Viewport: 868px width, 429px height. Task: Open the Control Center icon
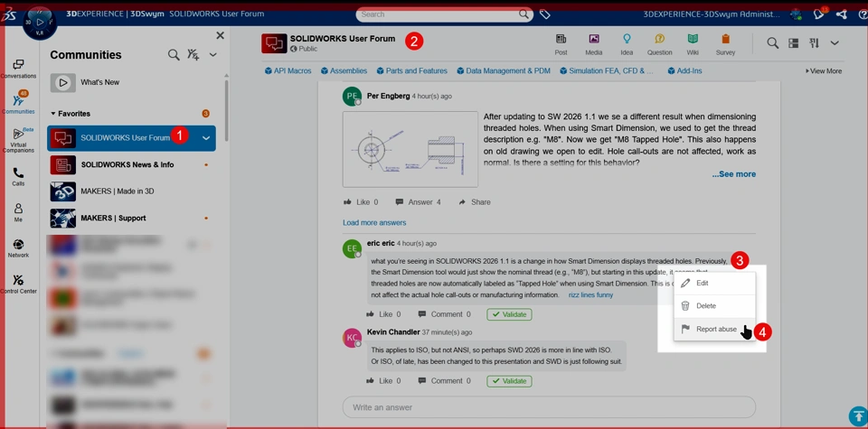(18, 284)
